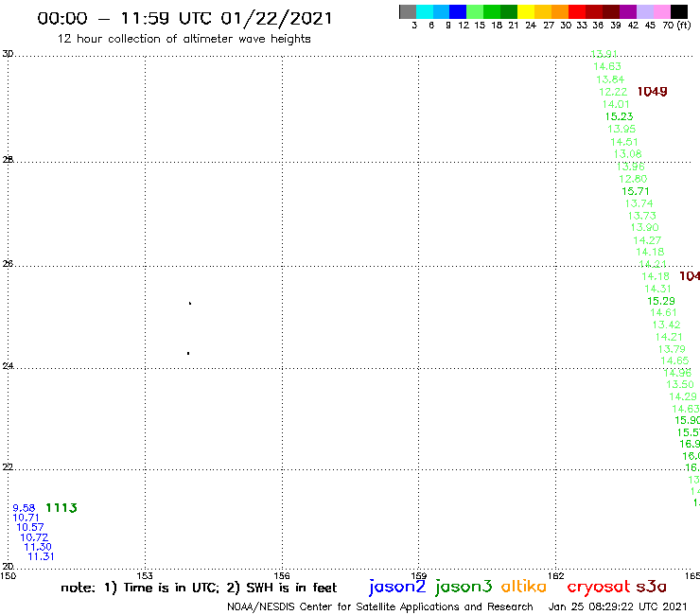This screenshot has height=615, width=700.
Task: Click the wave height value 14.01
Action: point(616,104)
